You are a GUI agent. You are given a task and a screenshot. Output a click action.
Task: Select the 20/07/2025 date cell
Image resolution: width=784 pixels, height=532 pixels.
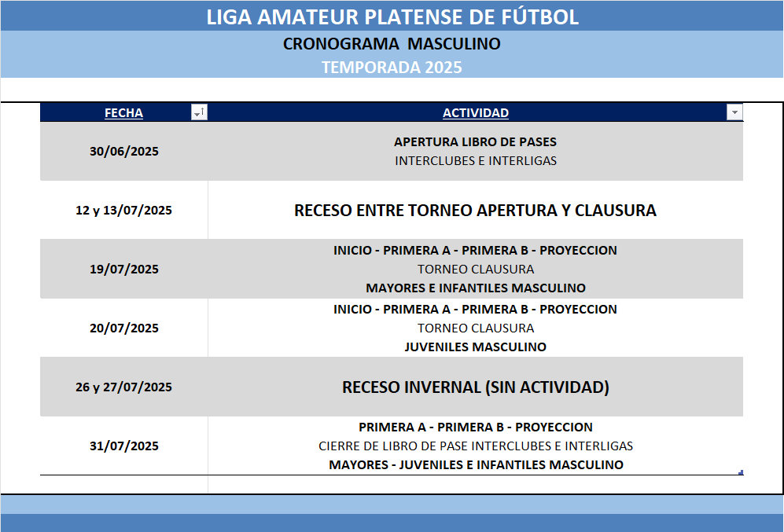pyautogui.click(x=123, y=328)
